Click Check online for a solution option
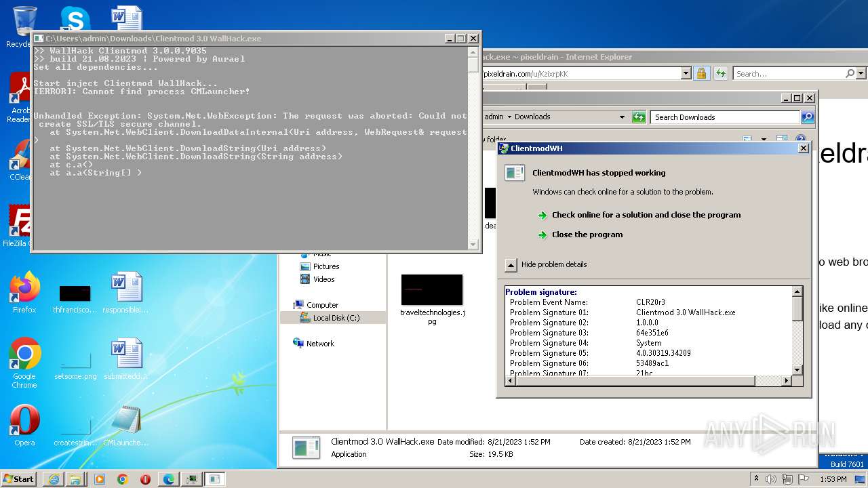The image size is (868, 488). point(646,215)
